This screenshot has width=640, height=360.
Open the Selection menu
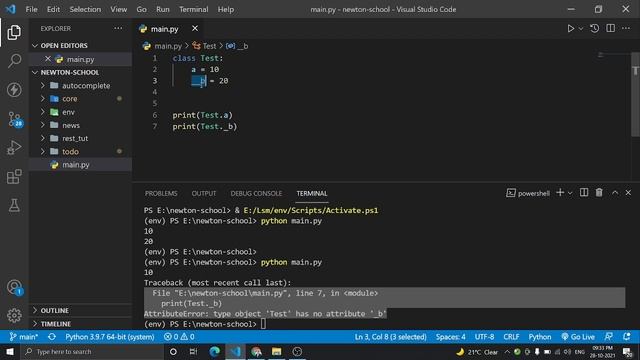tap(85, 9)
